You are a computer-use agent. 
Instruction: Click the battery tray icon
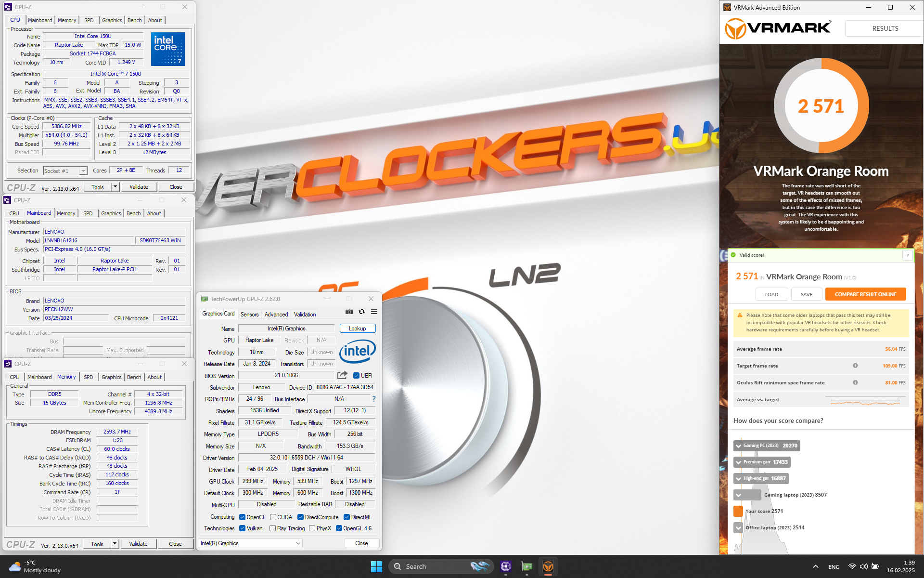(875, 566)
